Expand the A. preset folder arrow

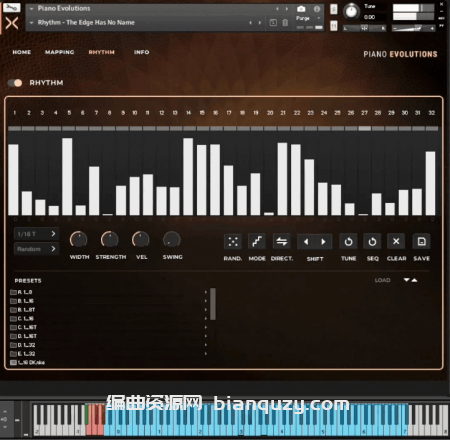[x=206, y=292]
